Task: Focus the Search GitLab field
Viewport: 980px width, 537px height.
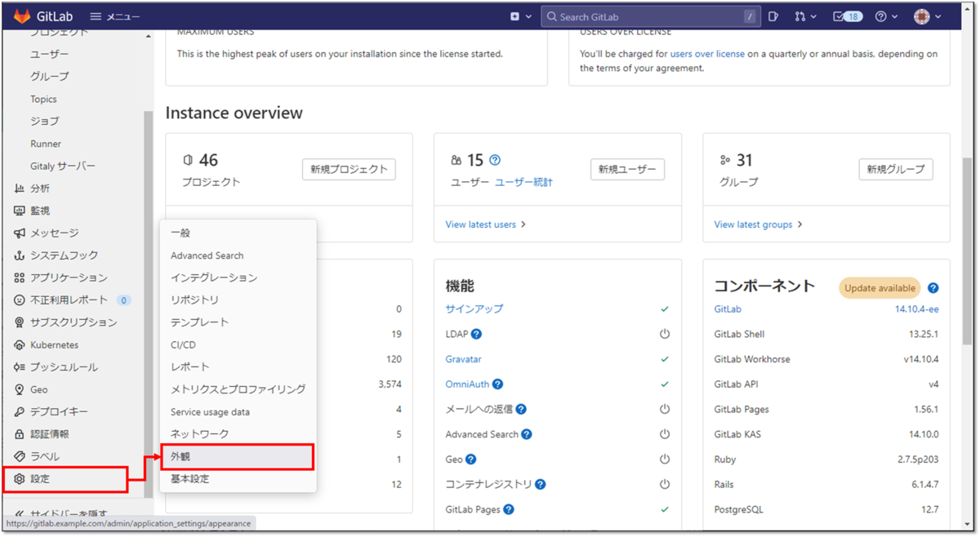Action: 651,16
